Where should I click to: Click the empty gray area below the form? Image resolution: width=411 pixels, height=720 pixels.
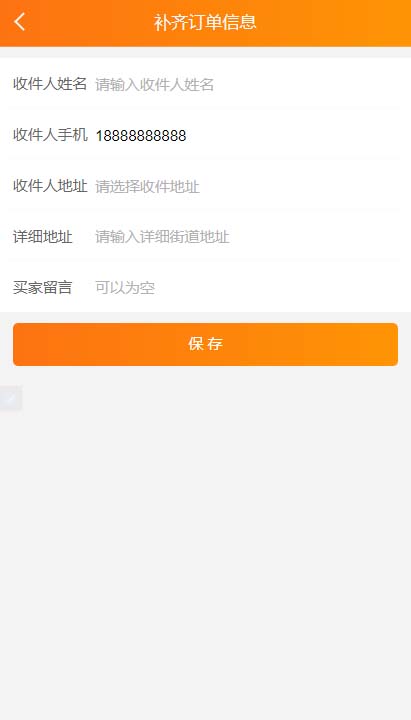pos(205,551)
